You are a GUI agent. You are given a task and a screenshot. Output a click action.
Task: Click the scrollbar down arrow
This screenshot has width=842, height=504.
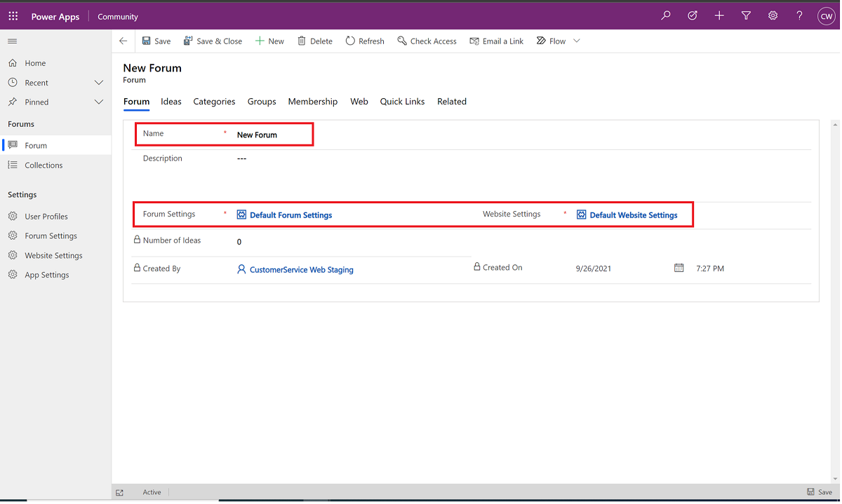coord(835,479)
